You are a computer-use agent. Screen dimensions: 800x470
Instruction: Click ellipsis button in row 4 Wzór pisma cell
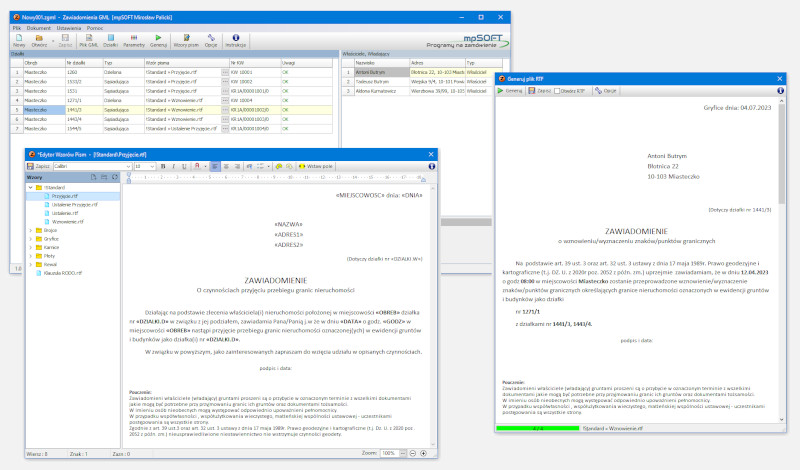click(225, 101)
